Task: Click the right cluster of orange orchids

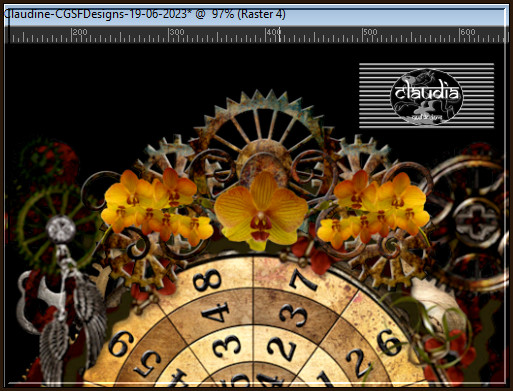Action: (x=373, y=208)
